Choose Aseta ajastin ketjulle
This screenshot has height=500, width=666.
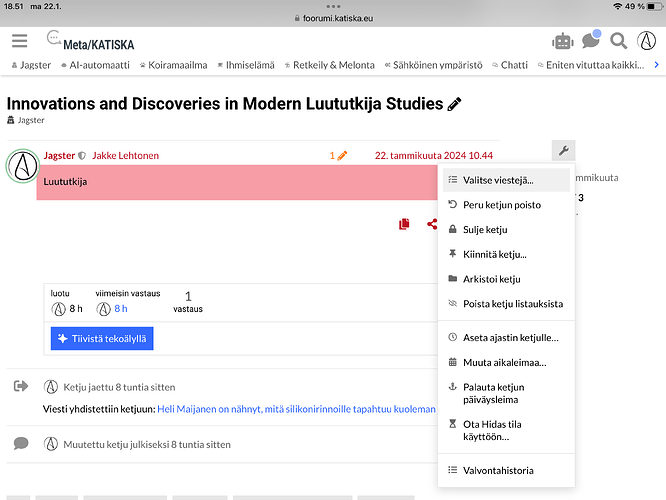(x=506, y=338)
